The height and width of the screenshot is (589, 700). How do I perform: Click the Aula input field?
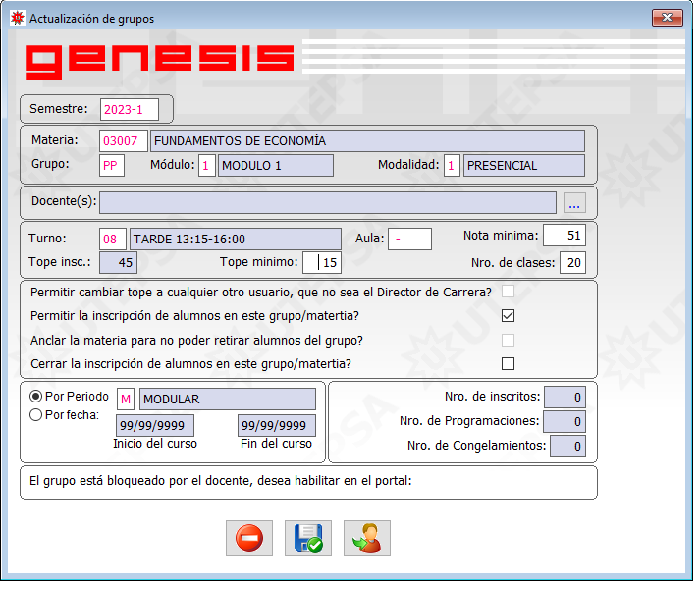click(409, 239)
